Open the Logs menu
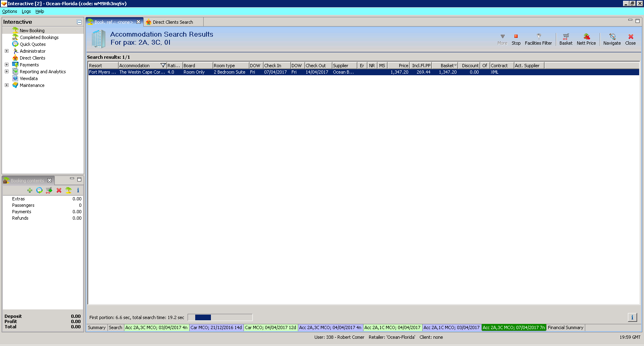This screenshot has width=644, height=346. (26, 11)
